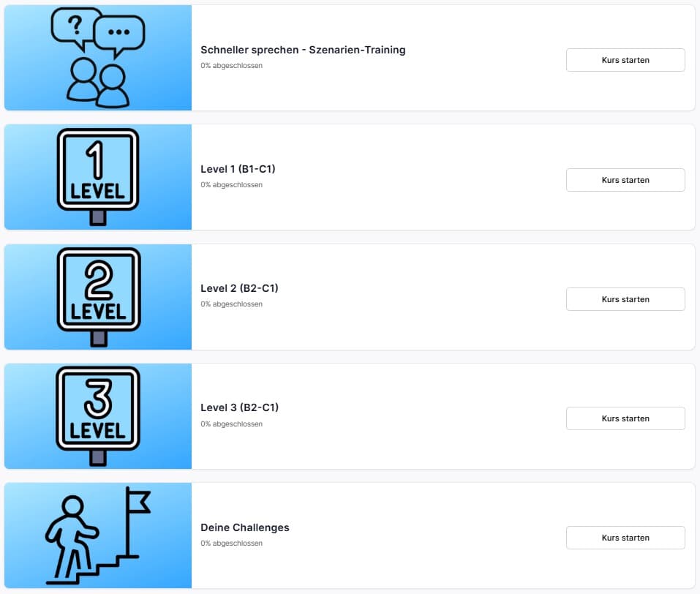Click the Level 3 signpost icon

[x=98, y=416]
